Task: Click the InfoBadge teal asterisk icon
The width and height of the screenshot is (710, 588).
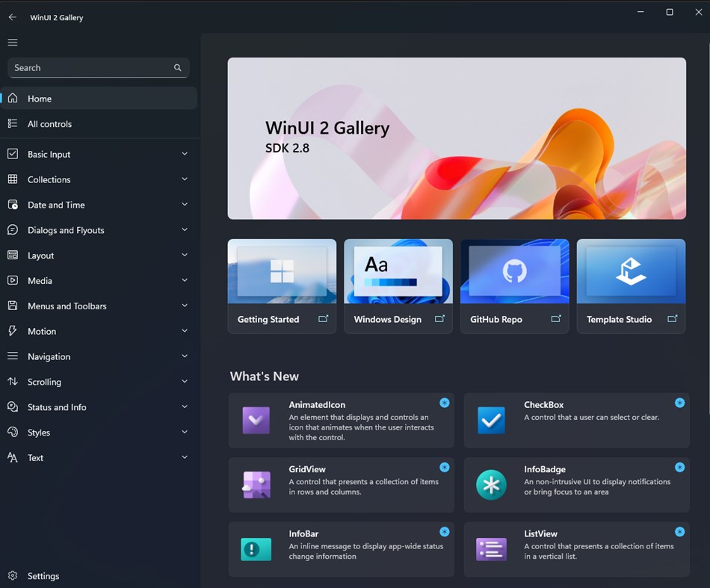Action: tap(491, 485)
